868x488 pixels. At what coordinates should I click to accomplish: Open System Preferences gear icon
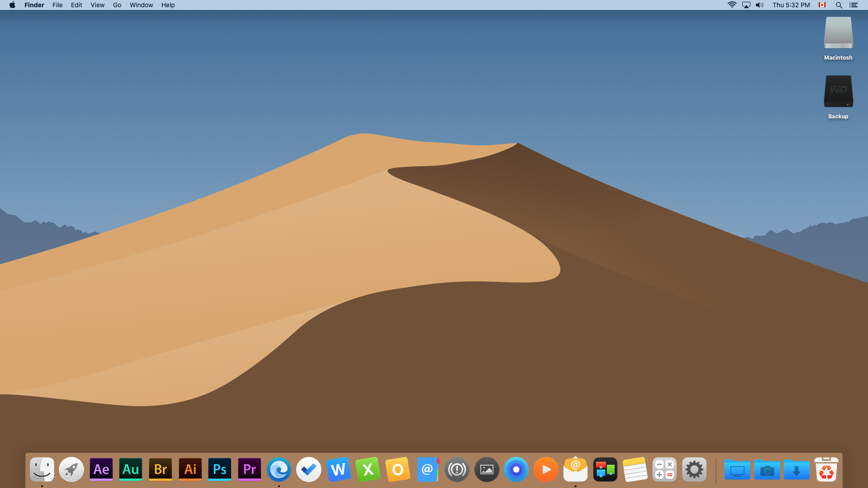694,469
